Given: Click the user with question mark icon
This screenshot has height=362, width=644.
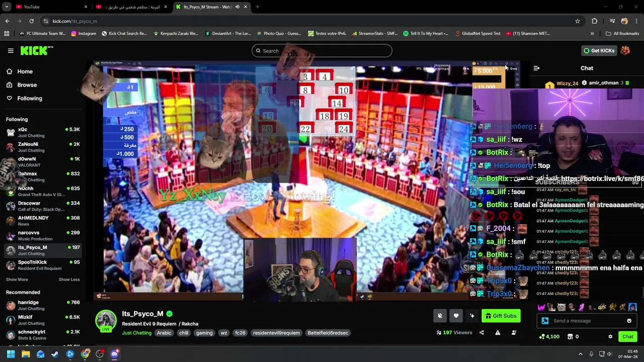Looking at the screenshot, I should coord(514,332).
